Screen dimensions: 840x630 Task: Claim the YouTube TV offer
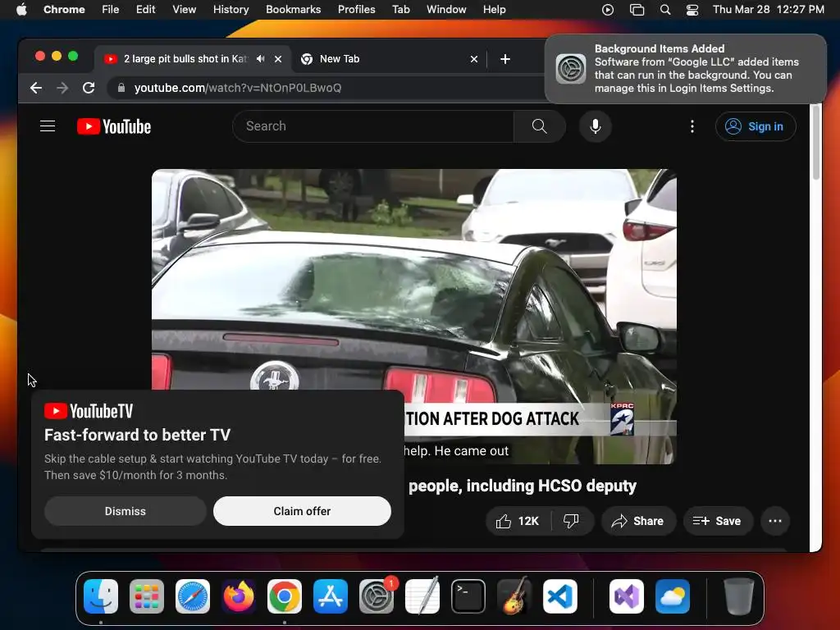(x=302, y=511)
